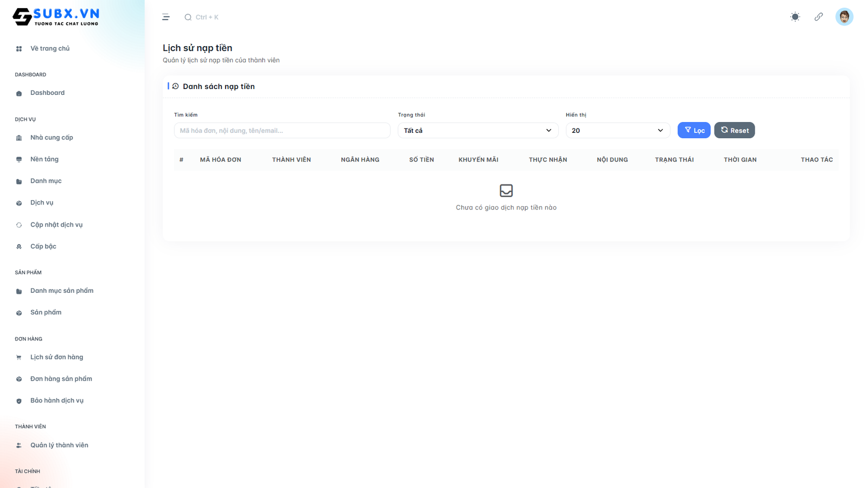This screenshot has height=488, width=868.
Task: Click the hamburger menu toggle icon
Action: 166,17
